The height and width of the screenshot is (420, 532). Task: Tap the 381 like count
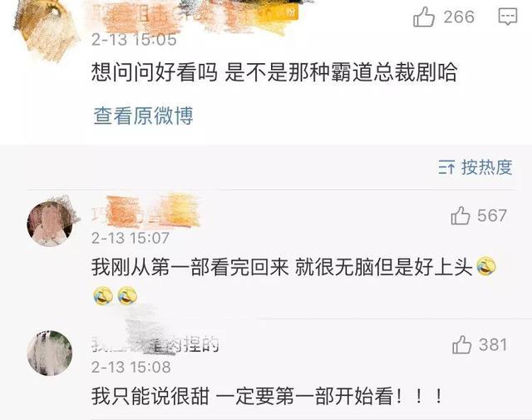(493, 344)
